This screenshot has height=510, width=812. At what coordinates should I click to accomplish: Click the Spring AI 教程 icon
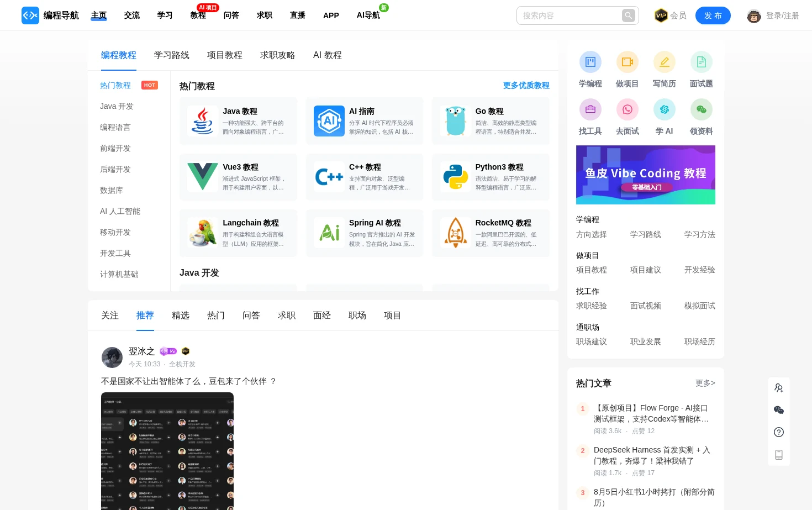click(x=329, y=233)
